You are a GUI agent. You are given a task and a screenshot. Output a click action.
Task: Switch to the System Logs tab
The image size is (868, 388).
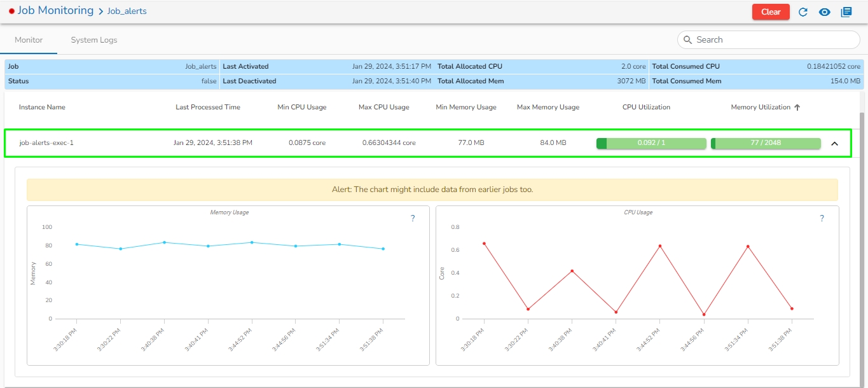pos(94,40)
